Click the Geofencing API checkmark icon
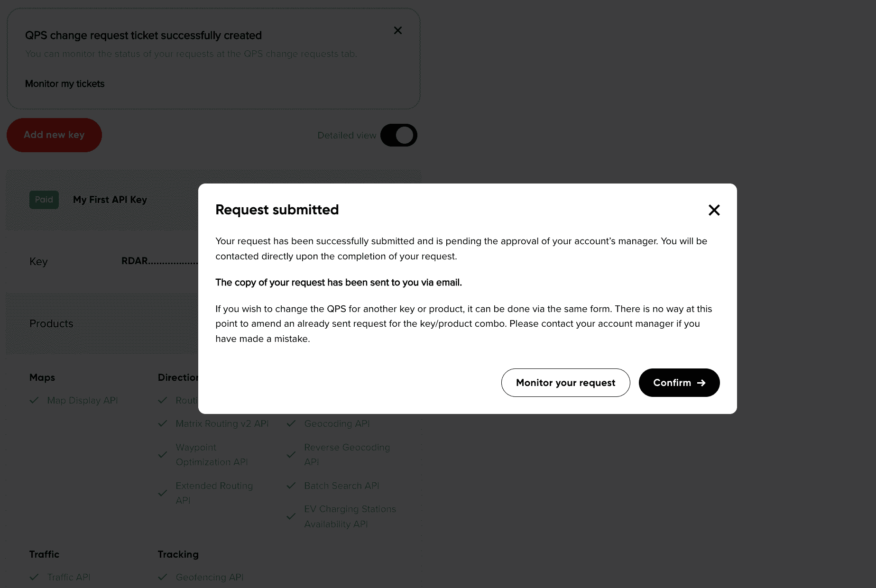 tap(163, 577)
